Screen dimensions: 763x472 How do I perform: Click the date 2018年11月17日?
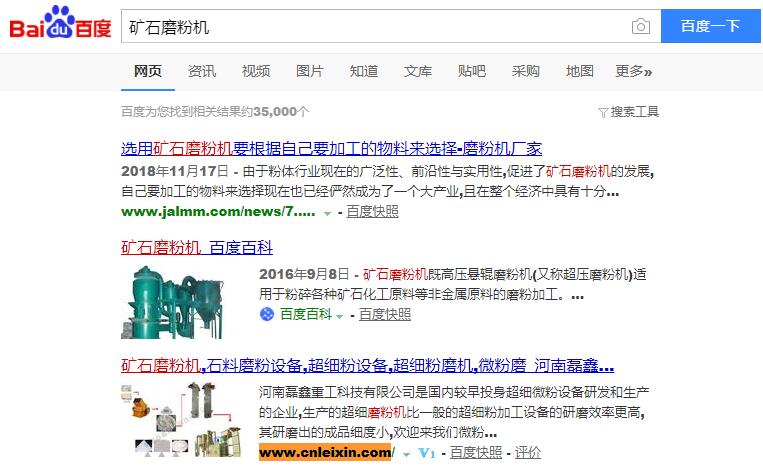(175, 171)
